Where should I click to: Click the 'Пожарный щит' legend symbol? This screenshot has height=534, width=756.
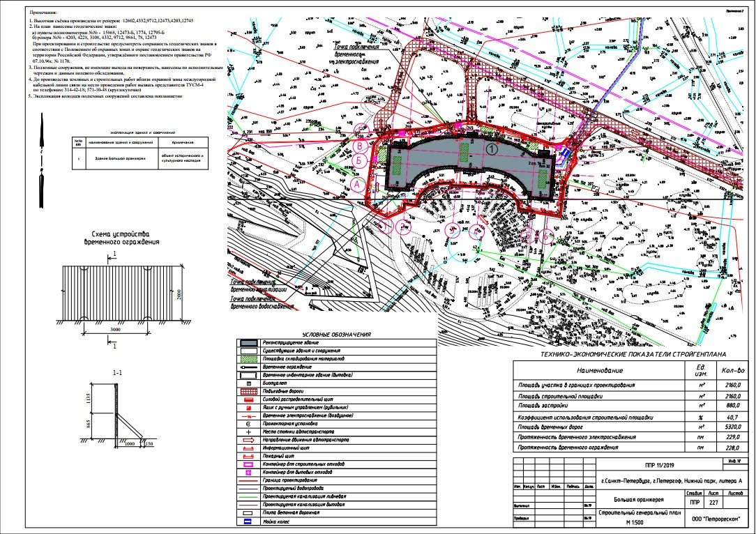pyautogui.click(x=248, y=456)
